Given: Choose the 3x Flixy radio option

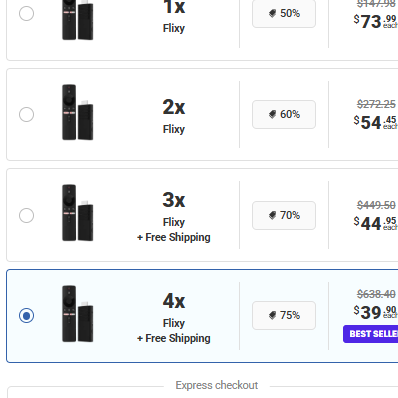Looking at the screenshot, I should click(x=26, y=215).
